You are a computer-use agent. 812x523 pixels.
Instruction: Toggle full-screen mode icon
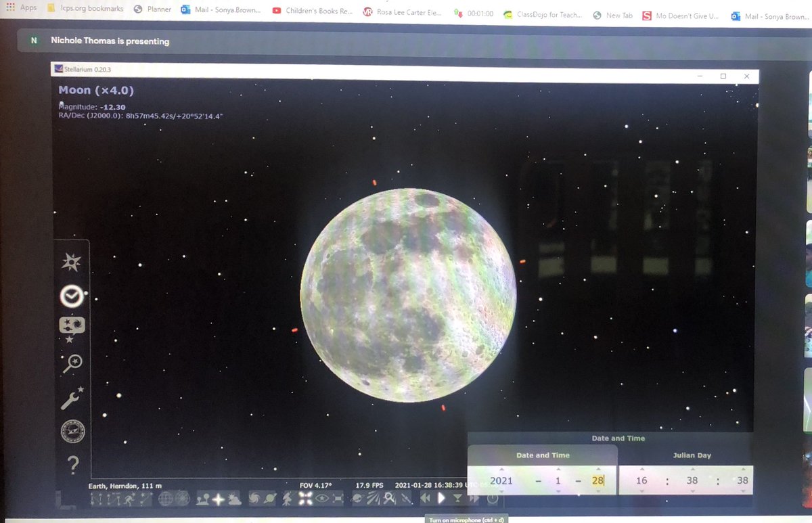coord(338,499)
